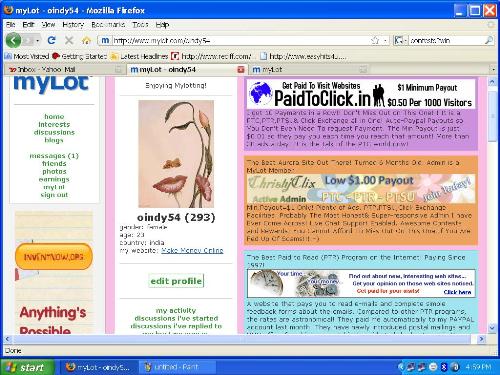Click the vertical scrollbar down arrow
The height and width of the screenshot is (375, 500).
pos(493,328)
